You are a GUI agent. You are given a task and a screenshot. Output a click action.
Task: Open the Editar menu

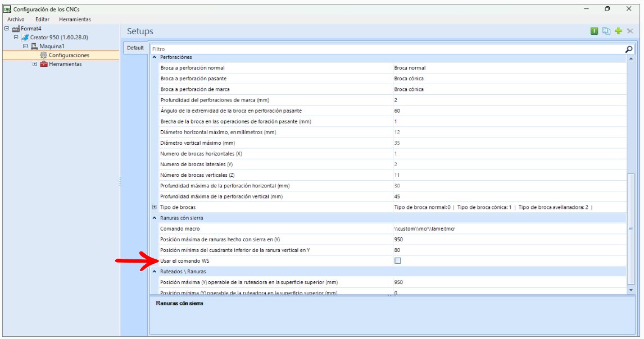pos(43,19)
